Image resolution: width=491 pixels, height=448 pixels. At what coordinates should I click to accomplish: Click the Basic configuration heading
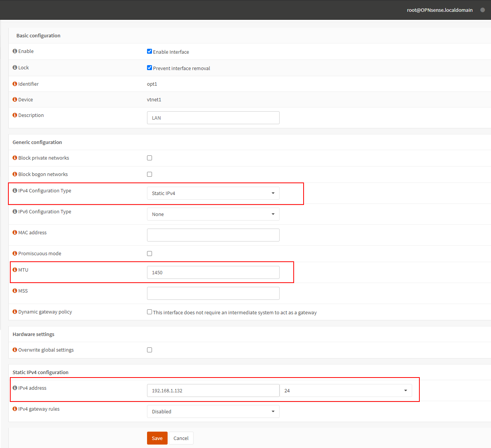click(38, 35)
